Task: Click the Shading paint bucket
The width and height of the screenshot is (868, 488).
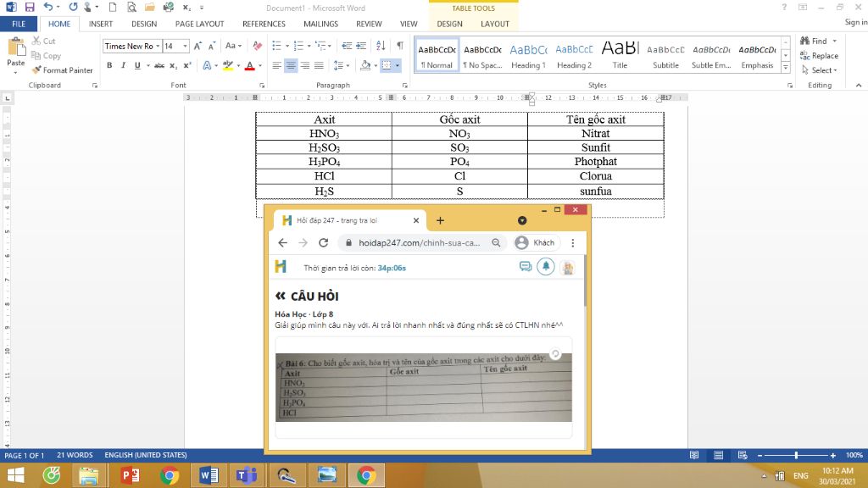Action: [x=364, y=65]
